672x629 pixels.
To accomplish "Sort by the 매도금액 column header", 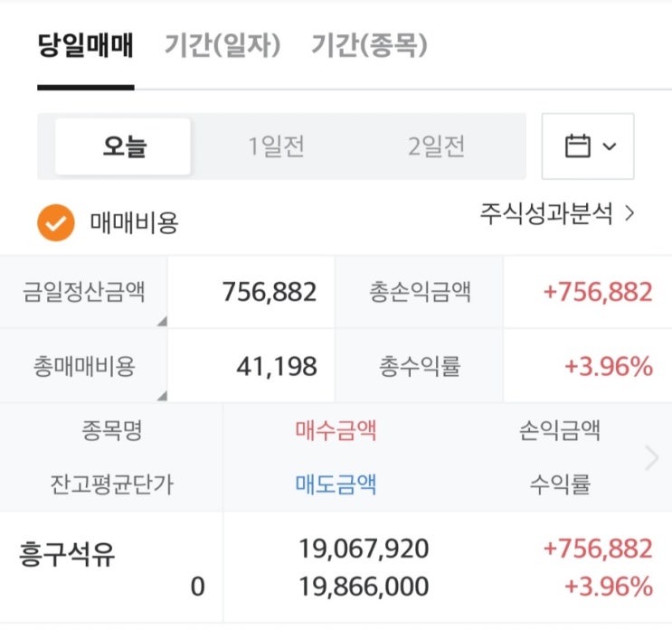I will coord(336,484).
